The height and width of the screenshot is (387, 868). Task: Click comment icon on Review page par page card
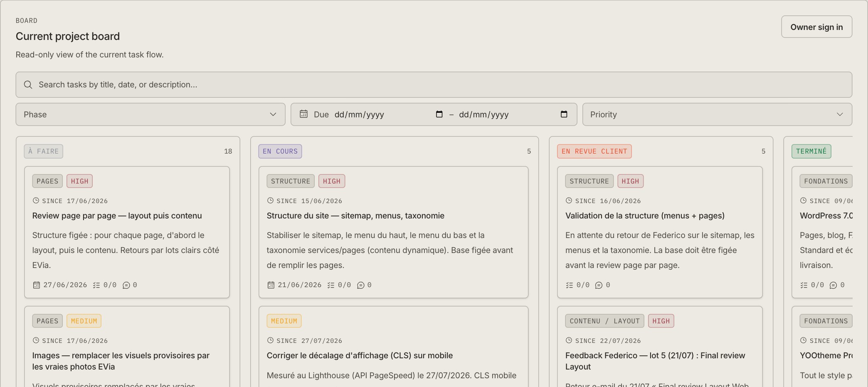tap(126, 285)
